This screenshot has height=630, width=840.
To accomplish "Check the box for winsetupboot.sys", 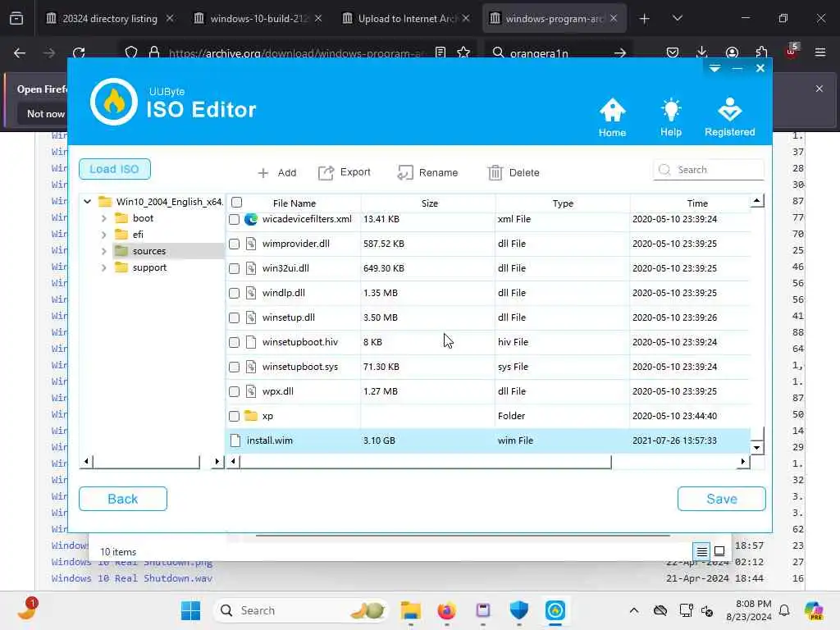I will (234, 367).
